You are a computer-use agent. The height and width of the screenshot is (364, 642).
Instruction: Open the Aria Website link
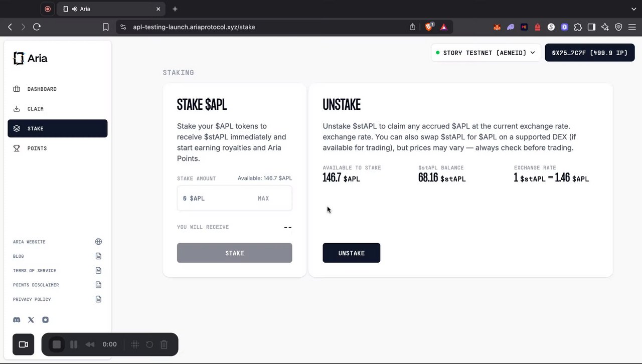coord(57,242)
